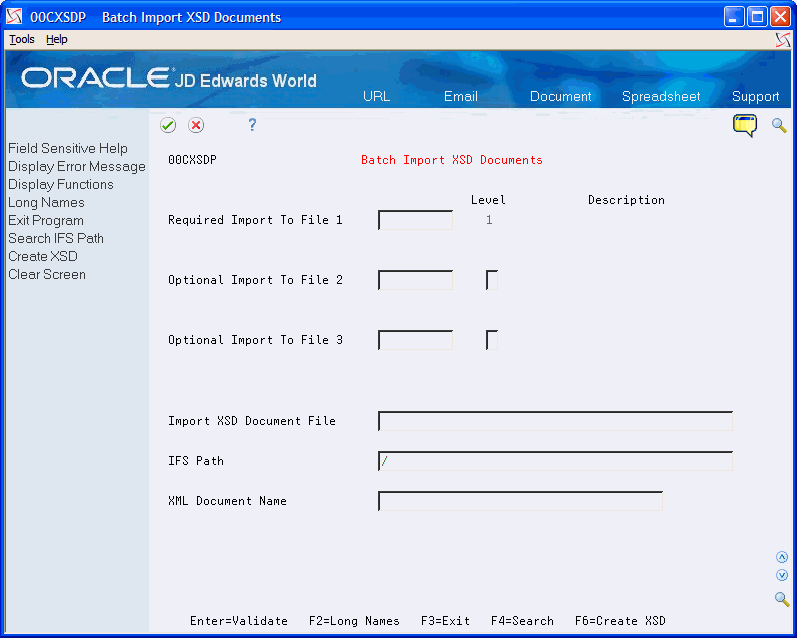
Task: Click the JD Edwards icon beside the menu bar
Action: point(783,40)
